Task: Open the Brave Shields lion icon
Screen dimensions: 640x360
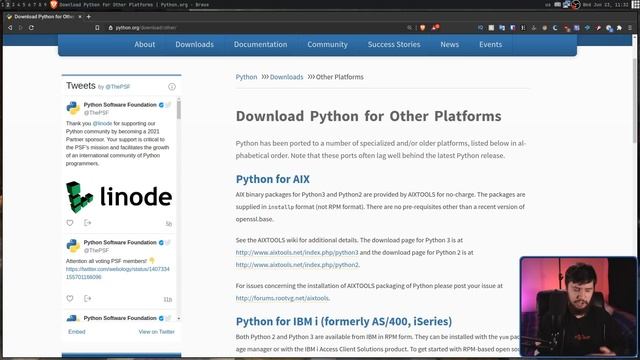Action: point(422,27)
